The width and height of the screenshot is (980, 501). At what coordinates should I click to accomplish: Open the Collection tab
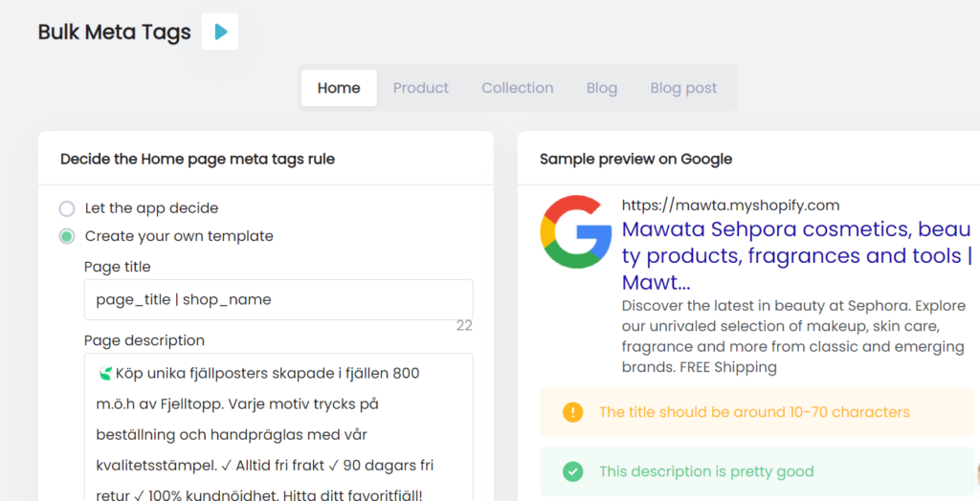518,88
